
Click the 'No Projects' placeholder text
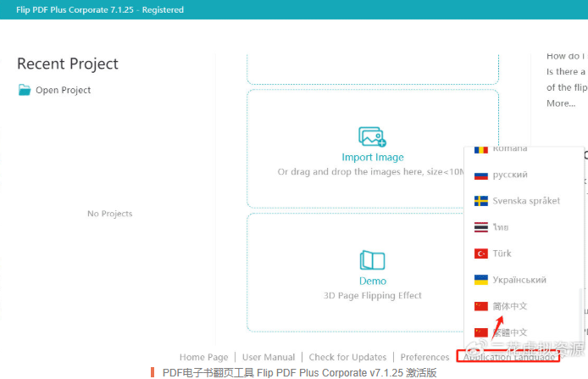click(x=110, y=214)
